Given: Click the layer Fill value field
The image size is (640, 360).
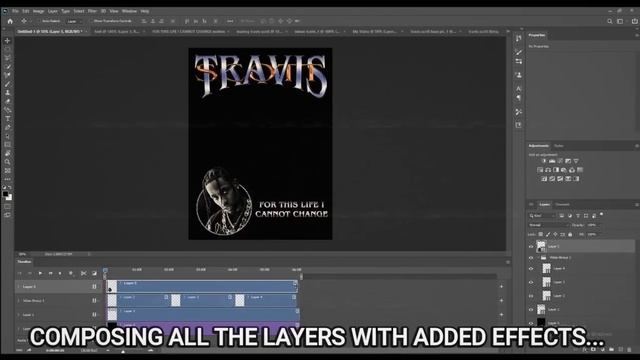Looking at the screenshot, I should point(592,234).
